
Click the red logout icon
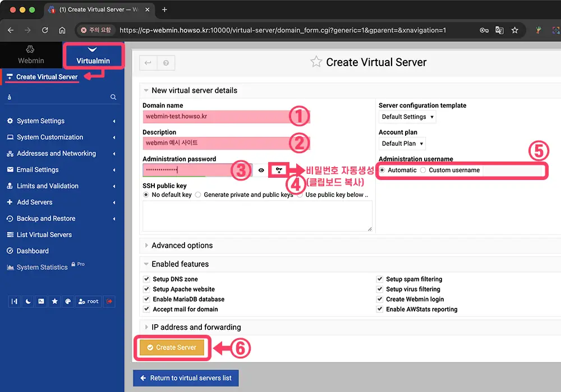click(x=109, y=302)
